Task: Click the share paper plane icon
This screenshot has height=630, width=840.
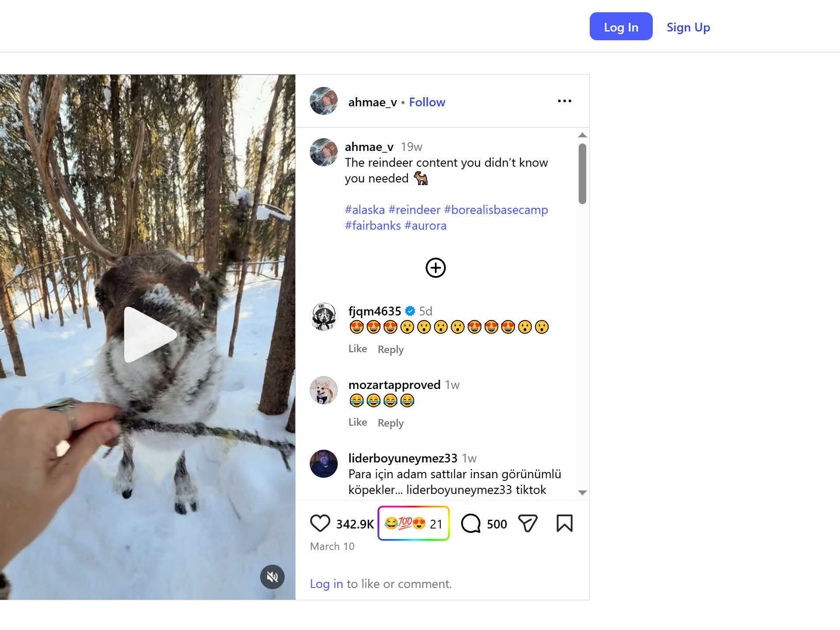Action: click(528, 523)
